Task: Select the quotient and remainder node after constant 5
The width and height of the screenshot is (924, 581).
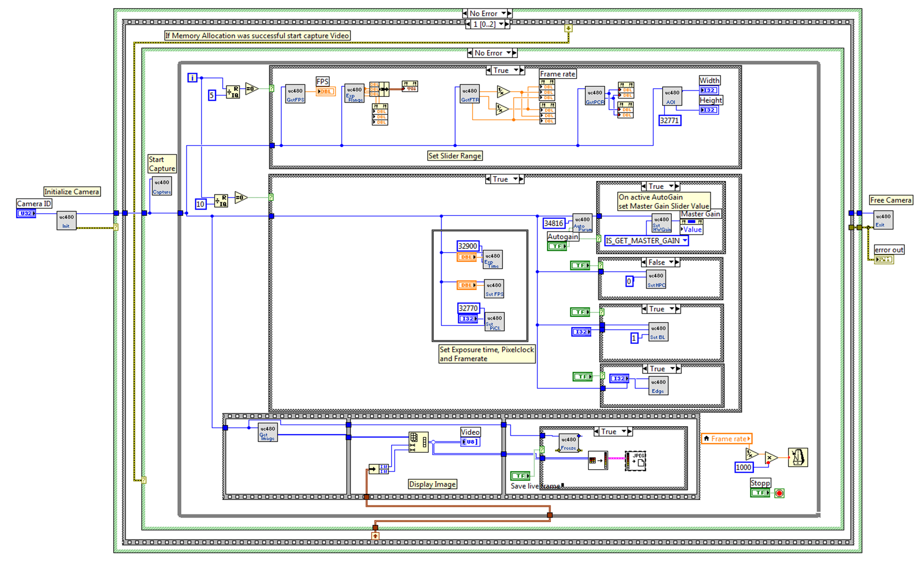Action: pos(233,92)
